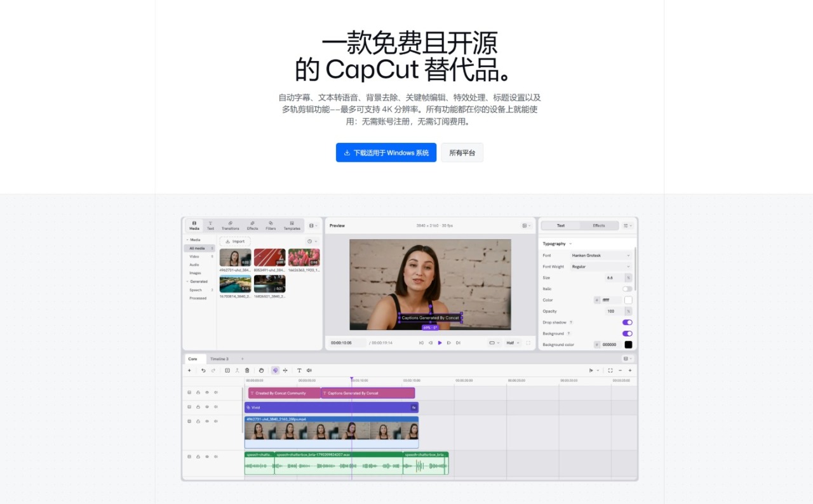Click the delete trash icon in timeline toolbar
Image resolution: width=813 pixels, height=504 pixels.
[247, 370]
